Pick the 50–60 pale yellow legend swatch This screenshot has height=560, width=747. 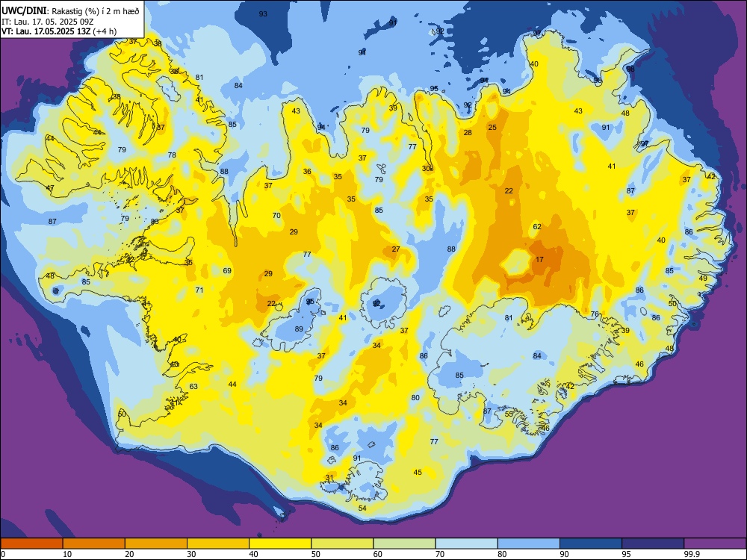click(342, 544)
